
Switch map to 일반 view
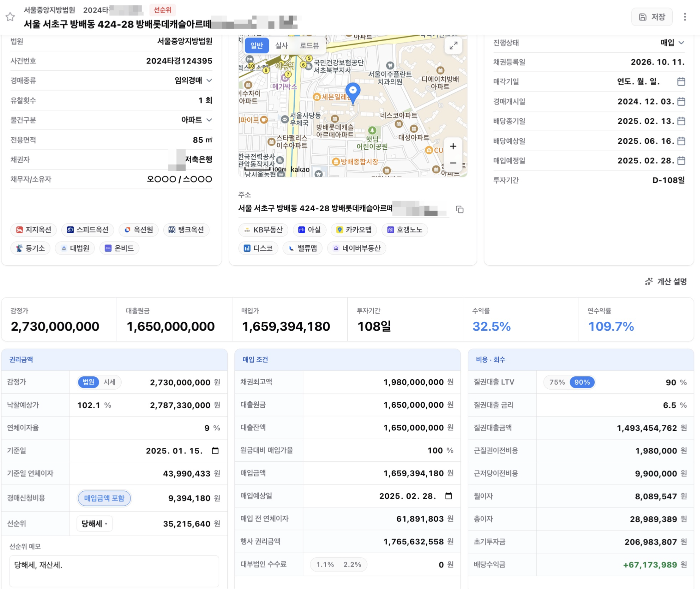click(x=256, y=46)
